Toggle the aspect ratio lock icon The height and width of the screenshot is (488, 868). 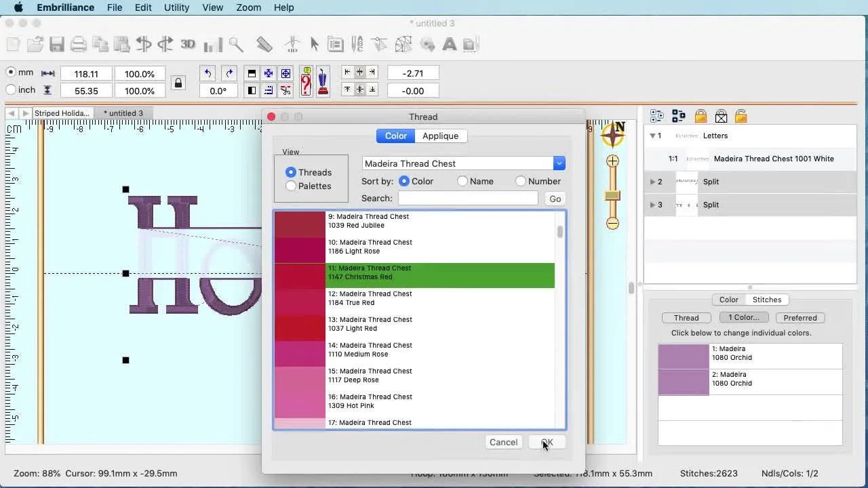click(x=178, y=83)
